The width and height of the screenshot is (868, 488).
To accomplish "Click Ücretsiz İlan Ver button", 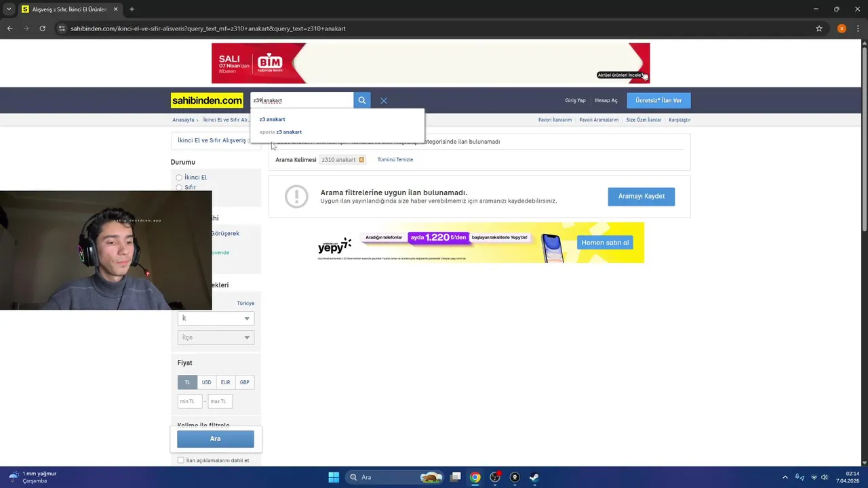I will (x=658, y=100).
